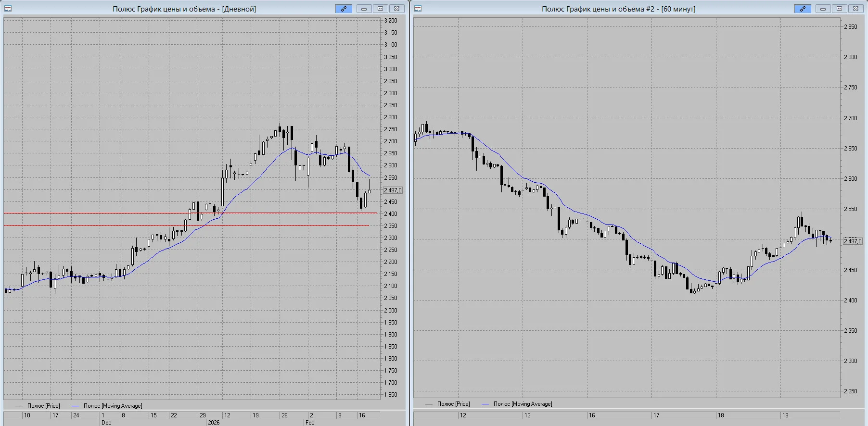Restore the daily Полюс chart window size
The image size is (868, 426).
380,9
